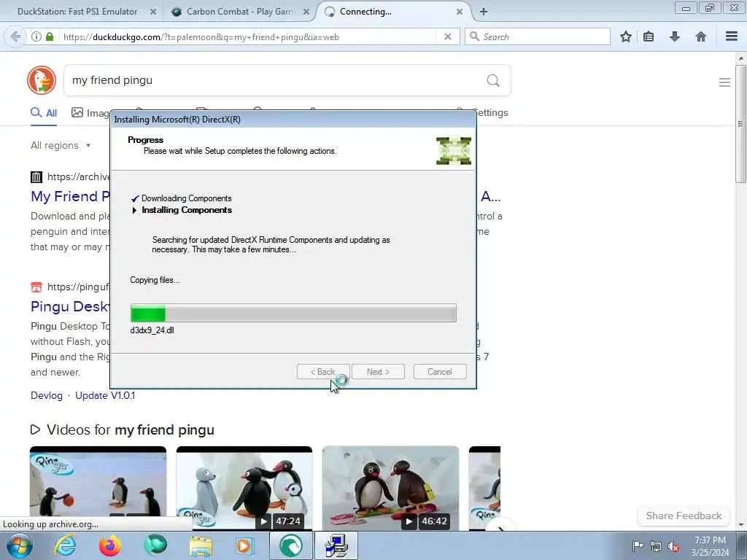Screen dimensions: 747x560
Task: Click the page vertical scrollbar thumb
Action: tap(740, 124)
